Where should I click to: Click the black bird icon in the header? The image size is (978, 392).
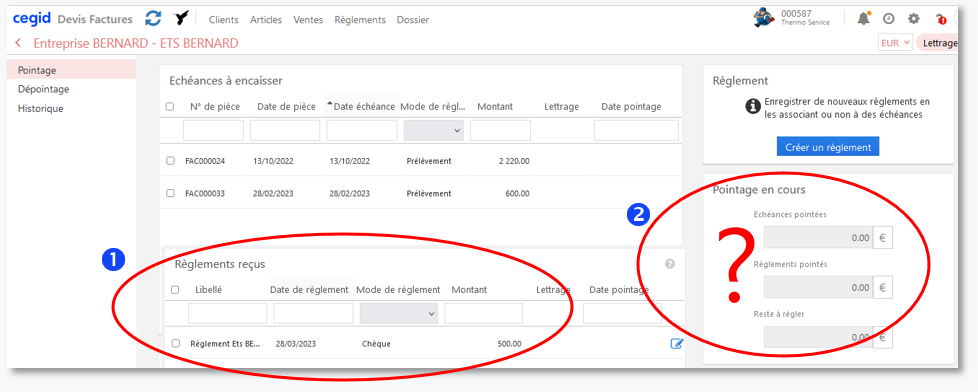(182, 19)
